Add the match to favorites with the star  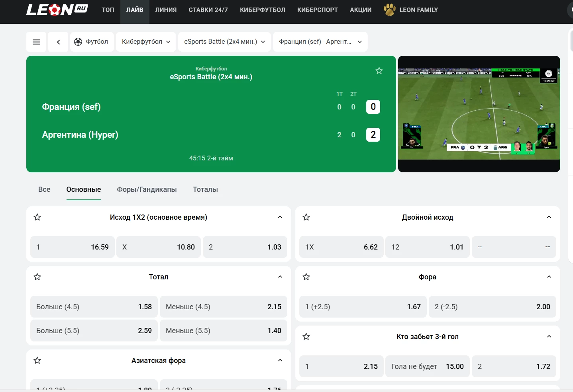coord(379,71)
